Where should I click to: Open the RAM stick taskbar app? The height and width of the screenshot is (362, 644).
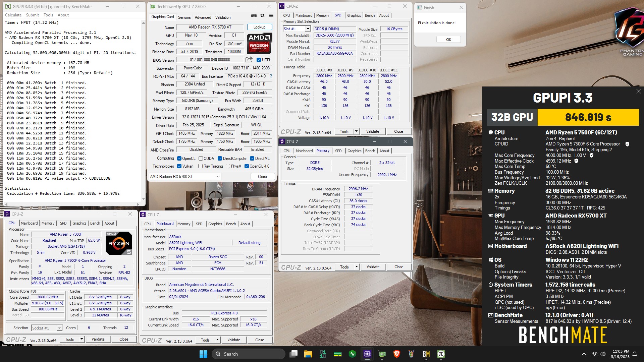[x=338, y=354]
